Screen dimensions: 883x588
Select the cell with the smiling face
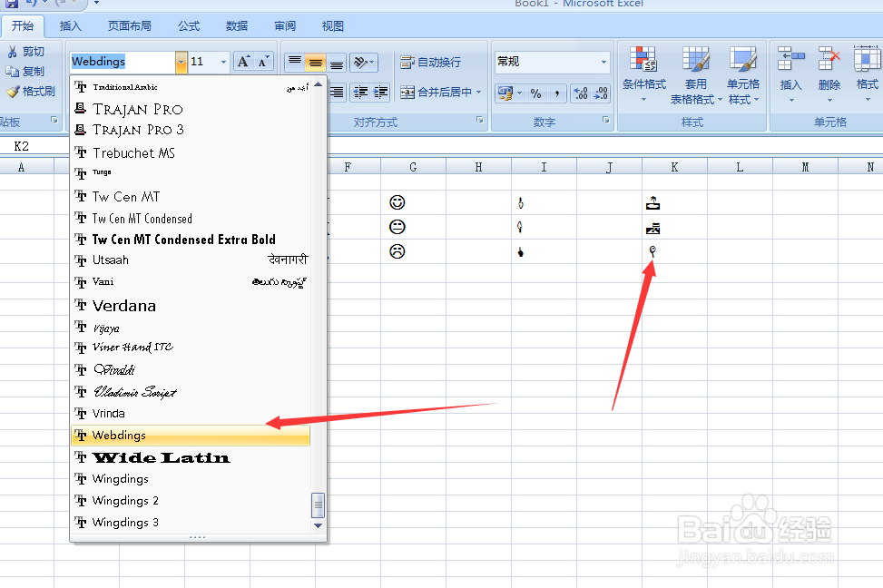coord(413,202)
